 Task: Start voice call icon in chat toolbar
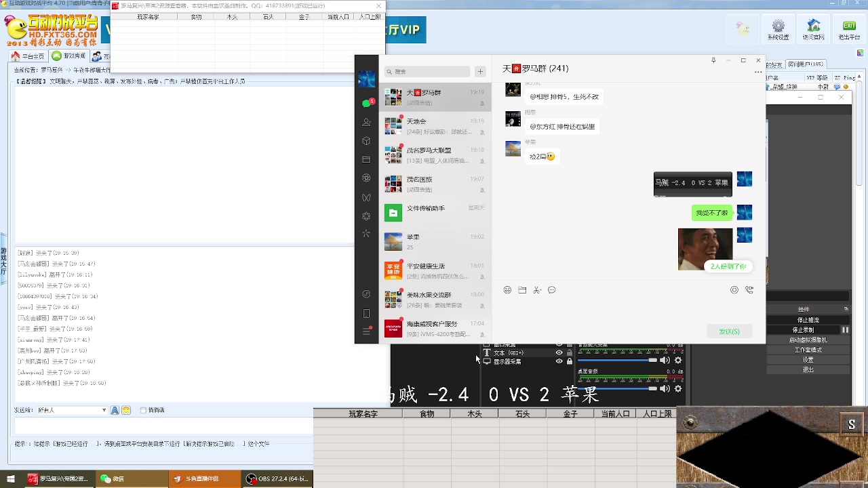point(749,290)
